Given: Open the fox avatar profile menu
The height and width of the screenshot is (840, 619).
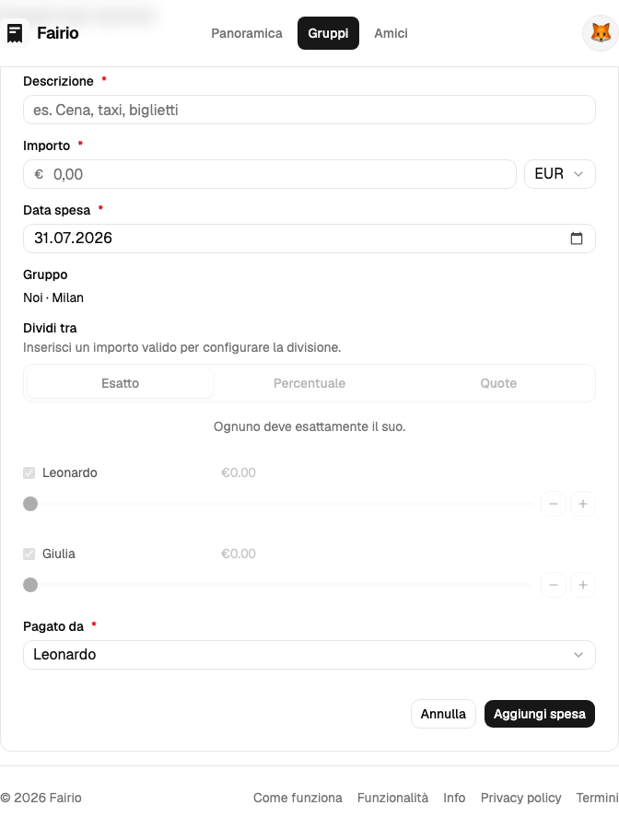Looking at the screenshot, I should (601, 33).
